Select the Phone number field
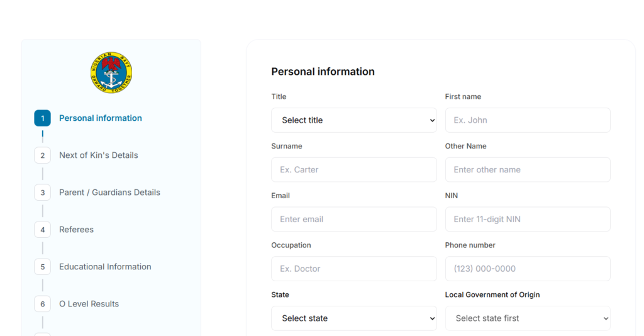The width and height of the screenshot is (644, 336). pyautogui.click(x=528, y=269)
